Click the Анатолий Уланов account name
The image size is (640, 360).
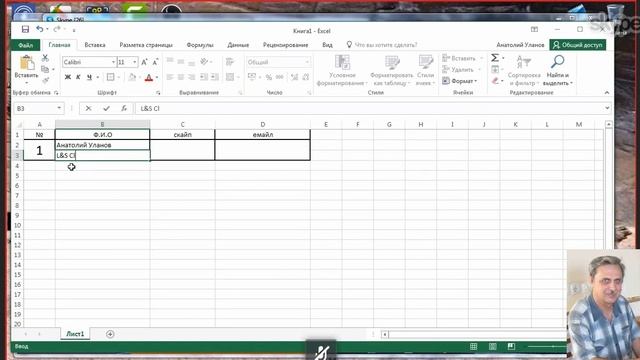pos(520,45)
